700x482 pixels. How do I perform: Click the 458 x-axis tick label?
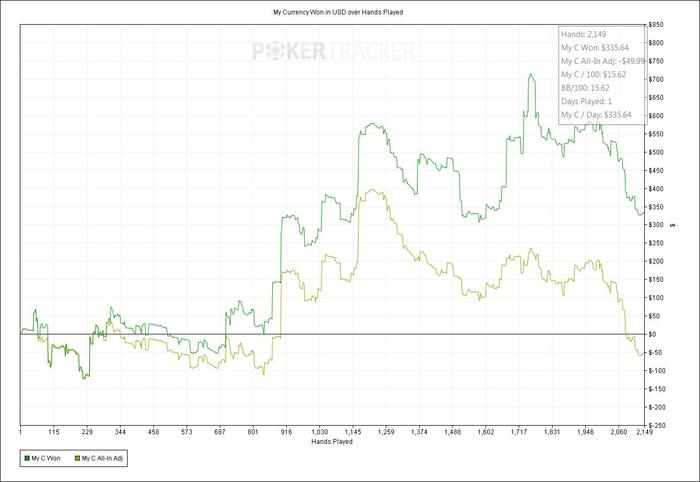tap(153, 432)
